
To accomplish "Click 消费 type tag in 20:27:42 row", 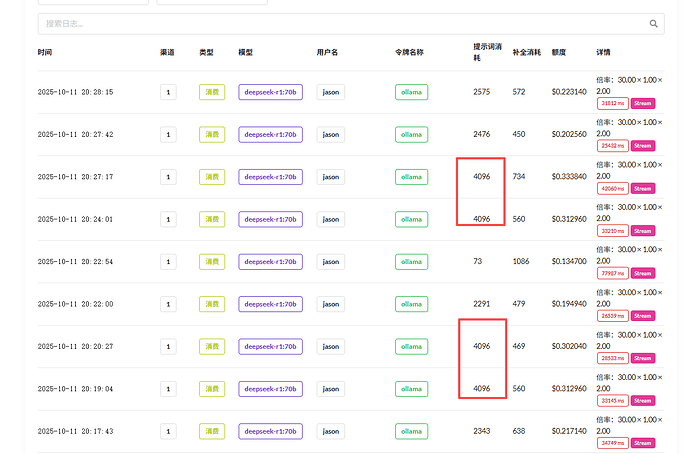I will coord(212,134).
